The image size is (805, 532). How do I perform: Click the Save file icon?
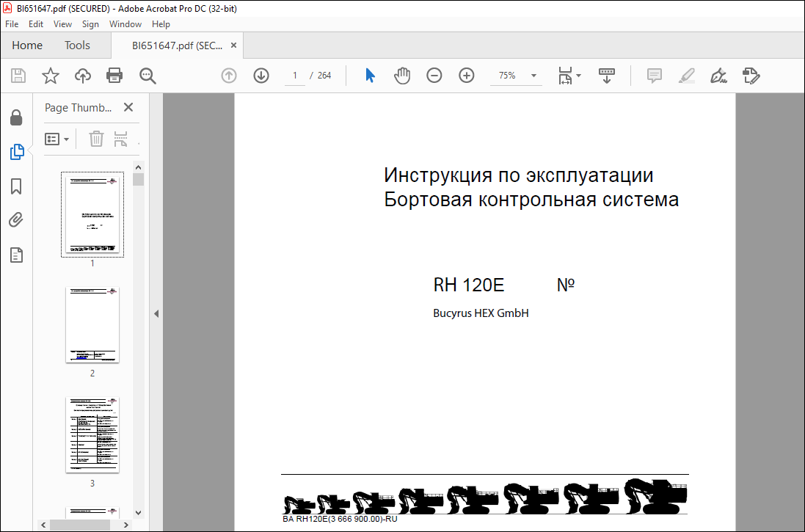[x=18, y=76]
